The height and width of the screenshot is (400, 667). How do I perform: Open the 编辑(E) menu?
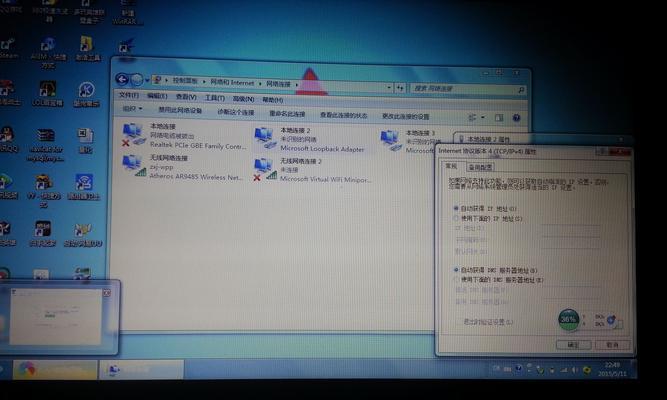click(157, 96)
